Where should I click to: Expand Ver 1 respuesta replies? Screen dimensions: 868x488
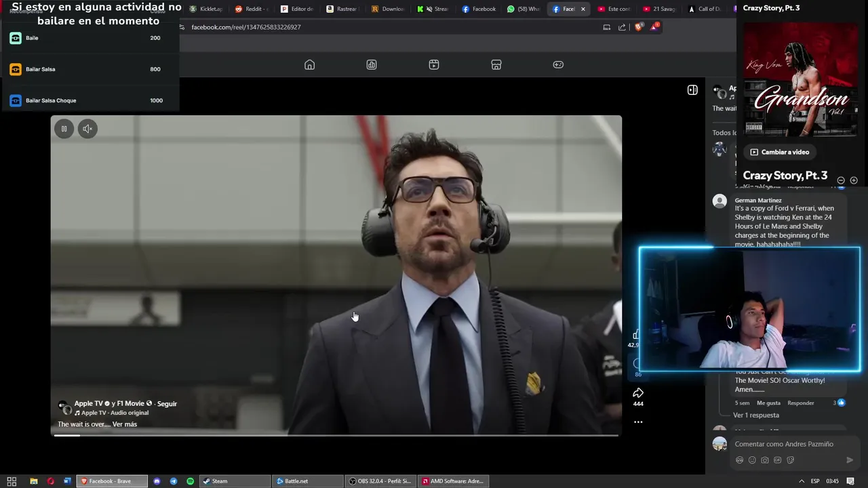[x=756, y=415]
